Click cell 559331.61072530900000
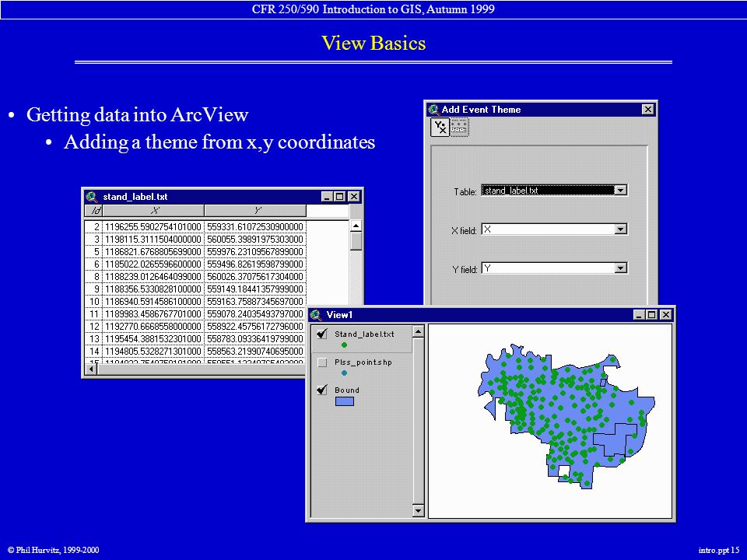This screenshot has width=747, height=560. click(255, 226)
